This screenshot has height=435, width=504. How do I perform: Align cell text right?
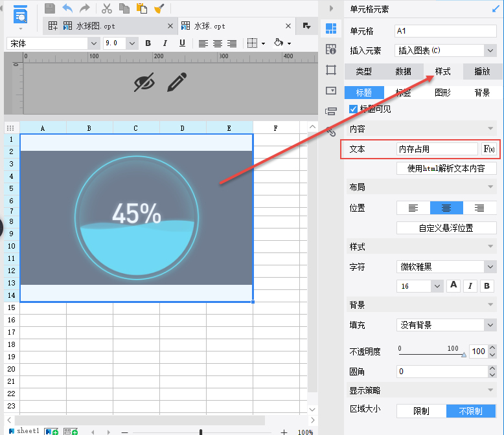tap(232, 43)
